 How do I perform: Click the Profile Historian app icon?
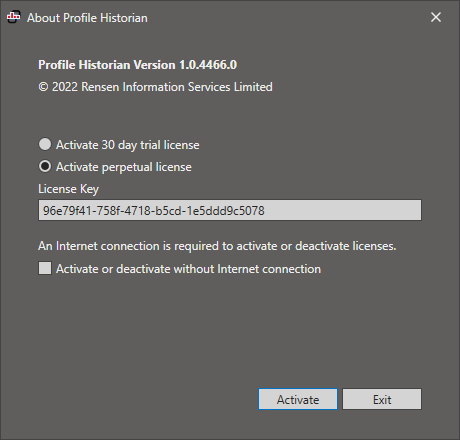[x=14, y=17]
